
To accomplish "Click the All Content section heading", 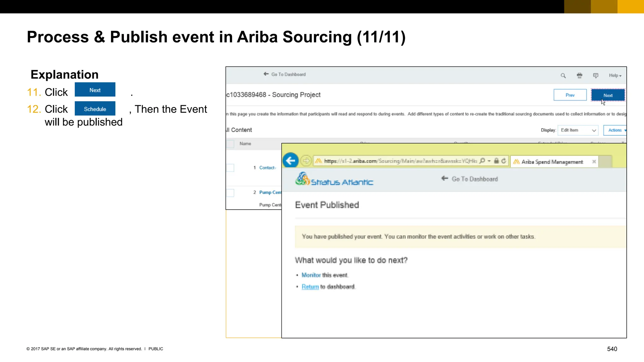I will coord(239,130).
